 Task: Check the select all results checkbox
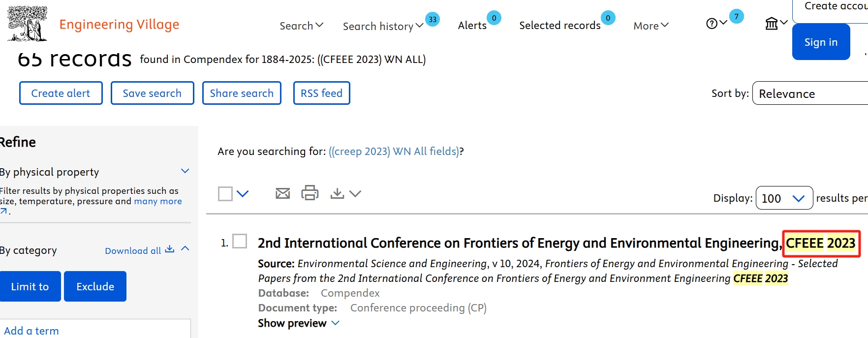[x=225, y=193]
